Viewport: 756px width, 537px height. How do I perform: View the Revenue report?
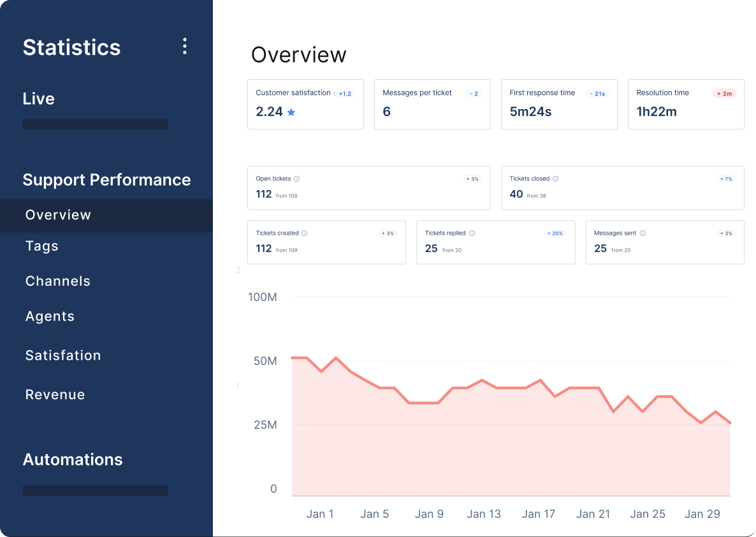click(55, 394)
